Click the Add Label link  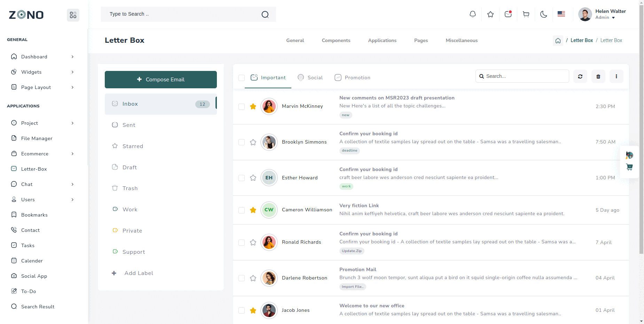tap(139, 273)
